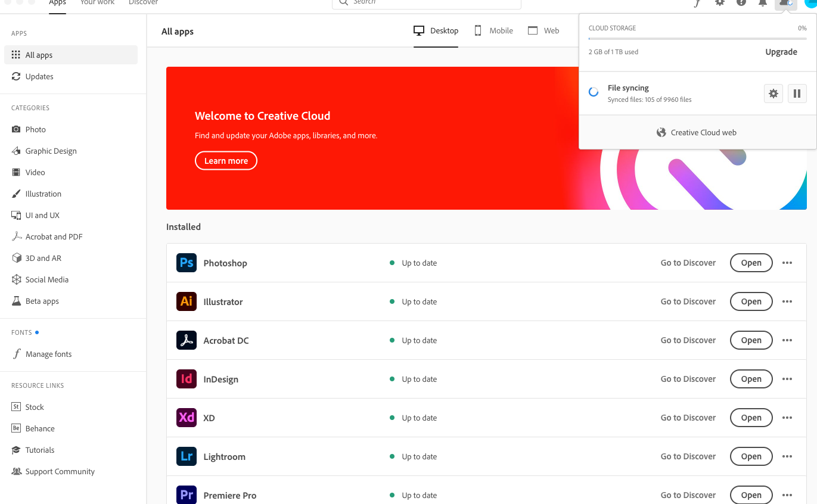Screen dimensions: 817x504
Task: Switch to the Mobile tab
Action: click(493, 30)
